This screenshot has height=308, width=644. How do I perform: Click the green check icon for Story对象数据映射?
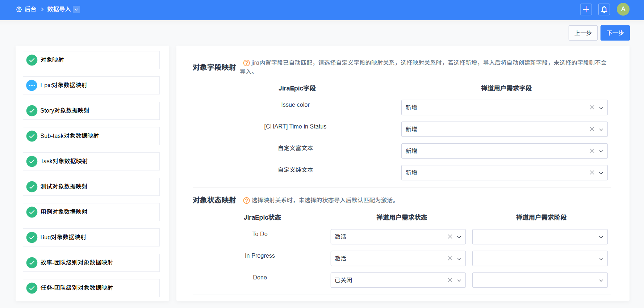pyautogui.click(x=32, y=111)
